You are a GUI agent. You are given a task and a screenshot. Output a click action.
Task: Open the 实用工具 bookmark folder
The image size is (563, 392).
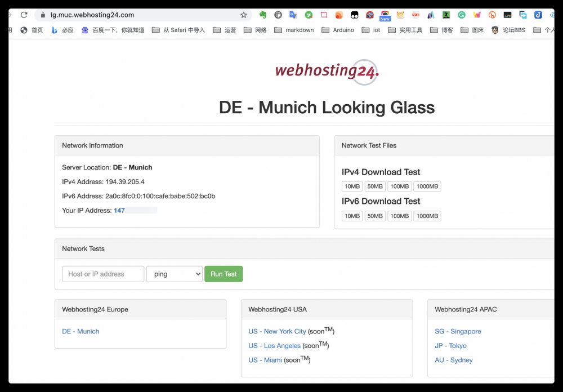(405, 30)
